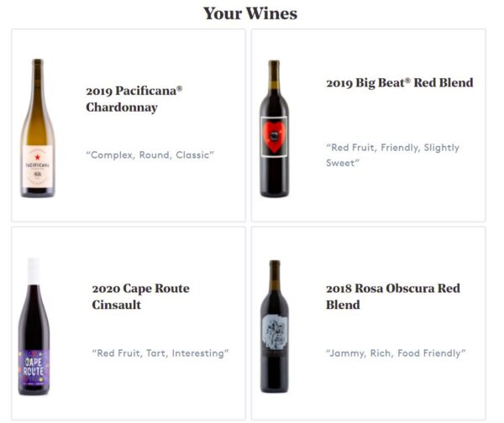Open the 2018 Rosa Obscura Red Blend title
504x423 pixels.
coord(392,296)
